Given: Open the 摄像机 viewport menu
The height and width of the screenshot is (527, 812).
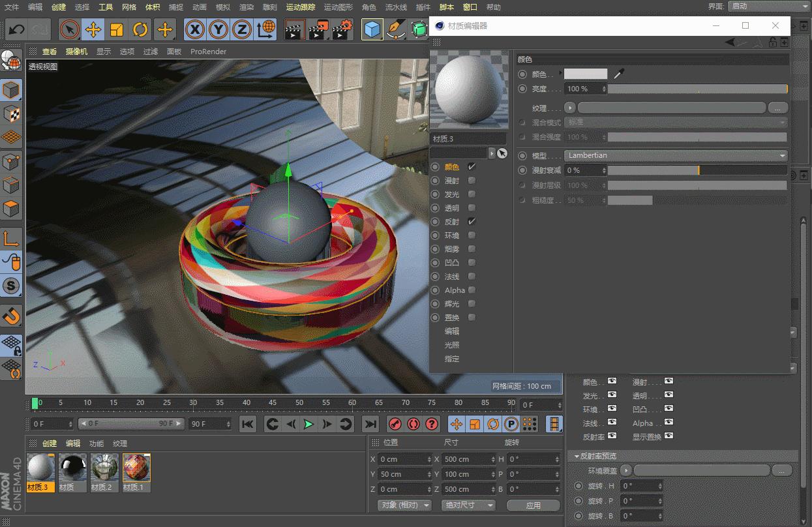Looking at the screenshot, I should [x=76, y=52].
